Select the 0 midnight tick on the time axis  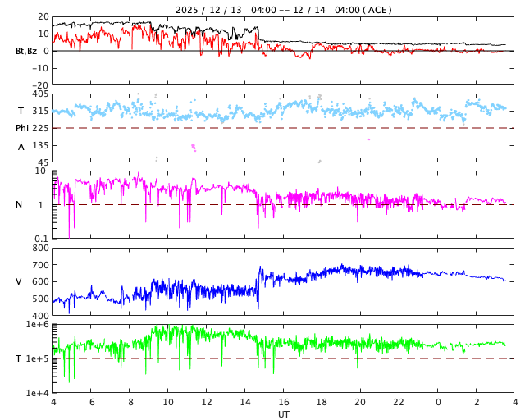(438, 403)
